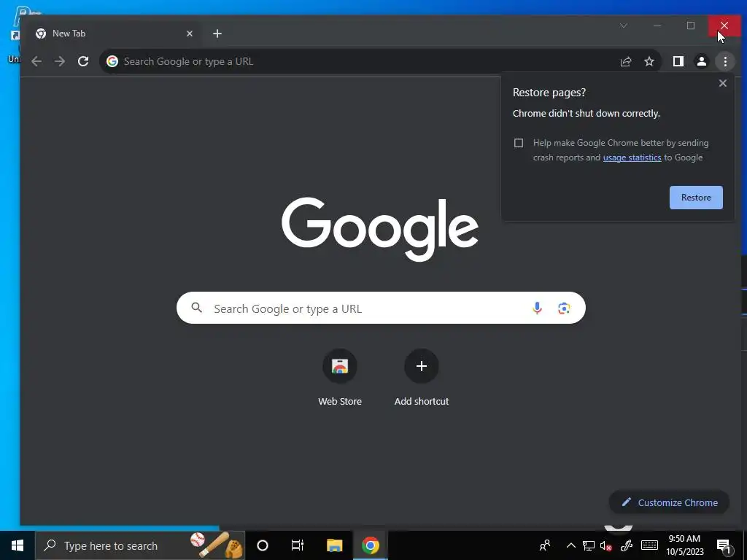Search by image with the lens icon

pyautogui.click(x=564, y=308)
